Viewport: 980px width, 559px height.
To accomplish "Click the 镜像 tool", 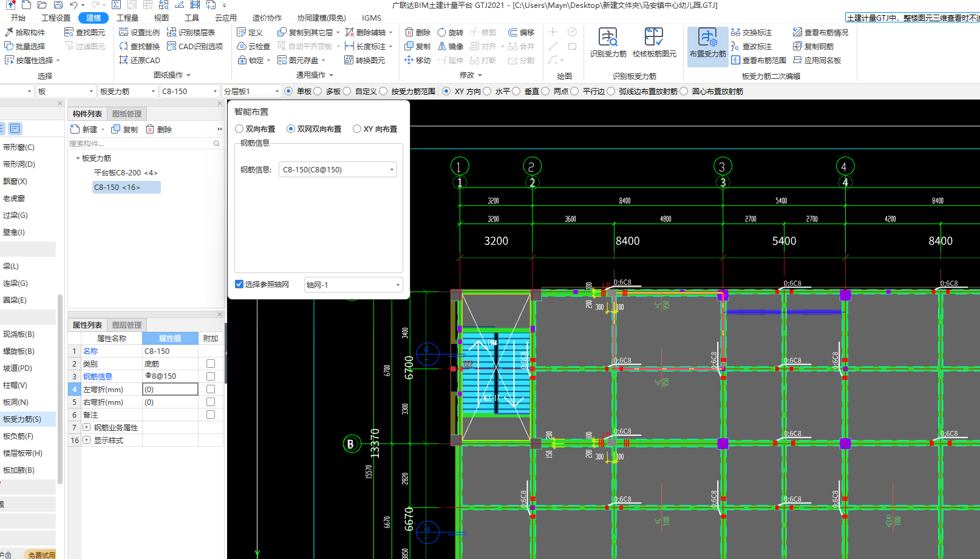I will click(x=451, y=46).
